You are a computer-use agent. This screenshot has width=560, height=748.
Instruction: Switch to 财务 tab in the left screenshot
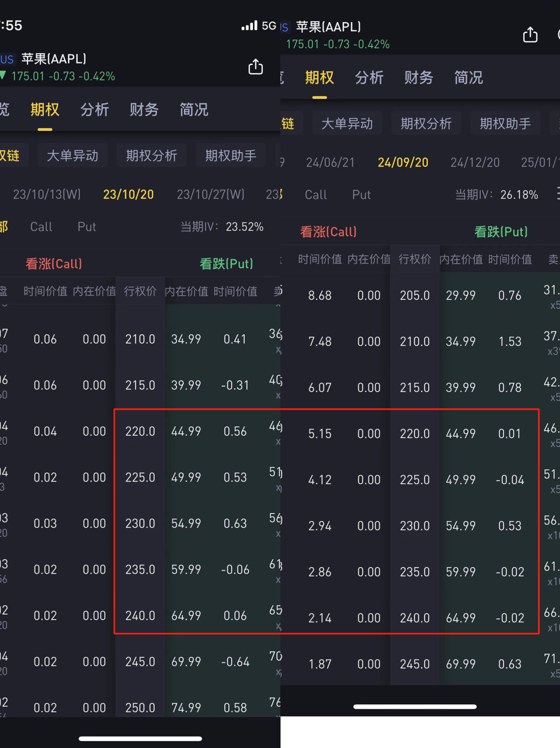pos(144,109)
